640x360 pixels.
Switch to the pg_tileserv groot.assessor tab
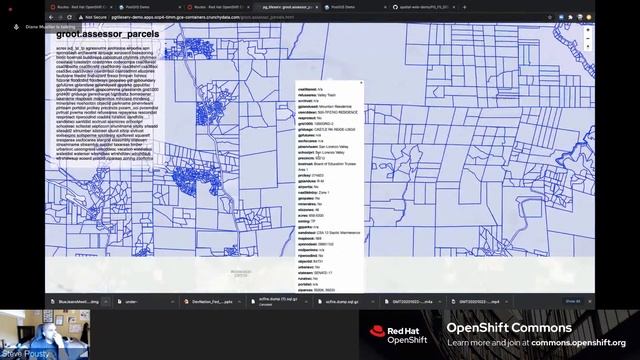click(286, 7)
